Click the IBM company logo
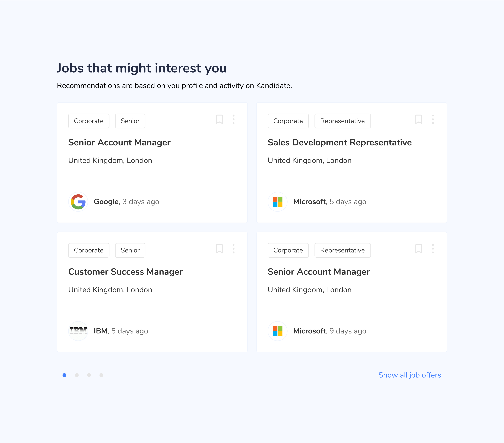The height and width of the screenshot is (443, 504). click(78, 331)
